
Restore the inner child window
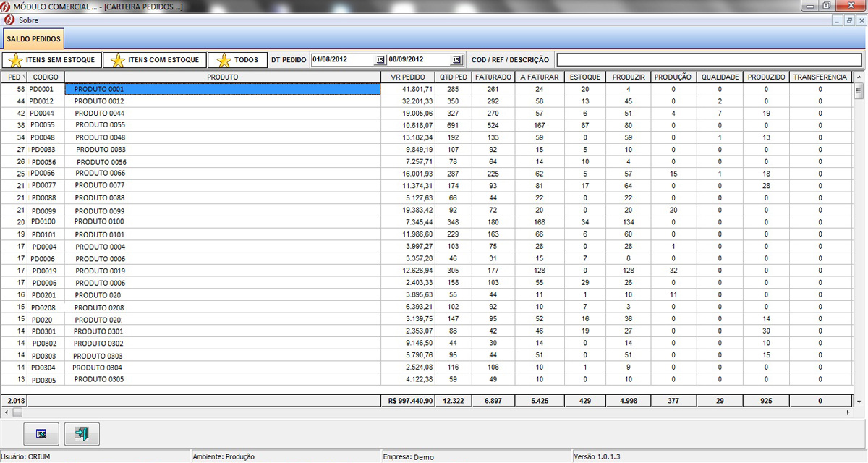[849, 20]
